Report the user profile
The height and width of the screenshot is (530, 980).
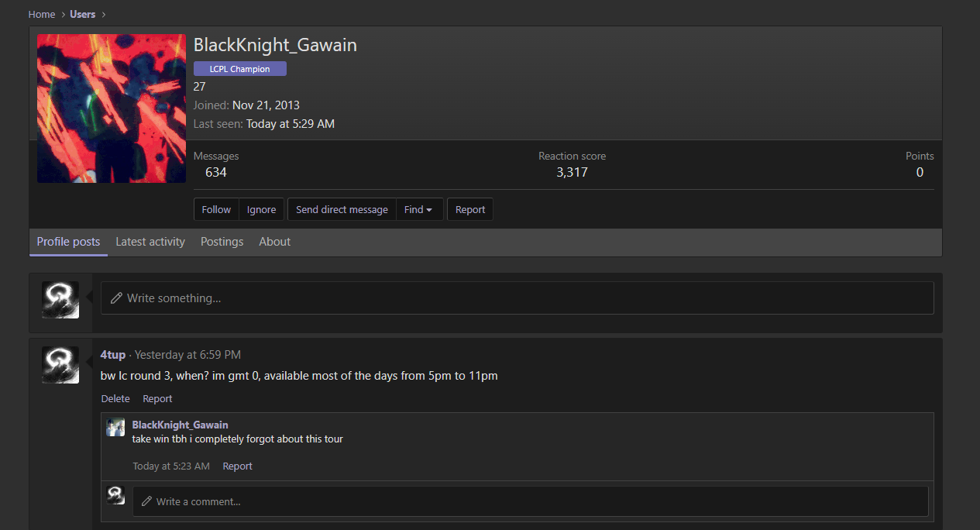[x=470, y=209]
